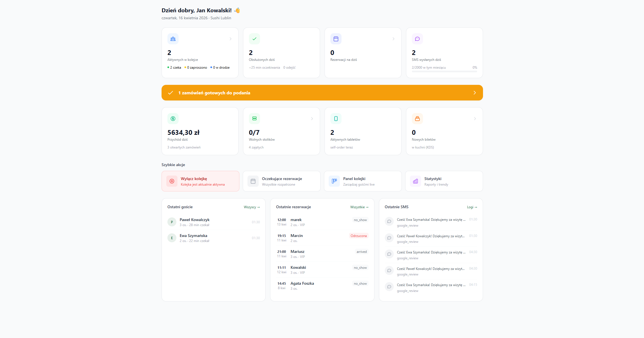This screenshot has width=644, height=338.
Task: Click the SMS monthly usage progress bar
Action: 444,71
